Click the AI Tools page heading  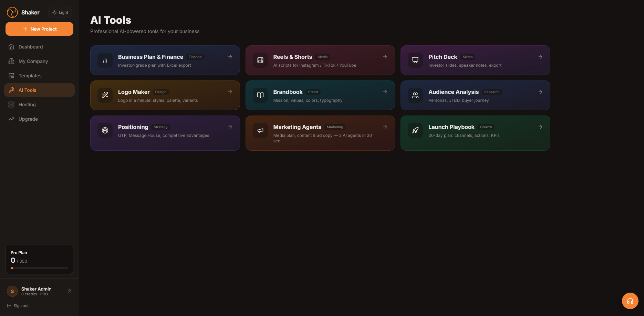(111, 20)
